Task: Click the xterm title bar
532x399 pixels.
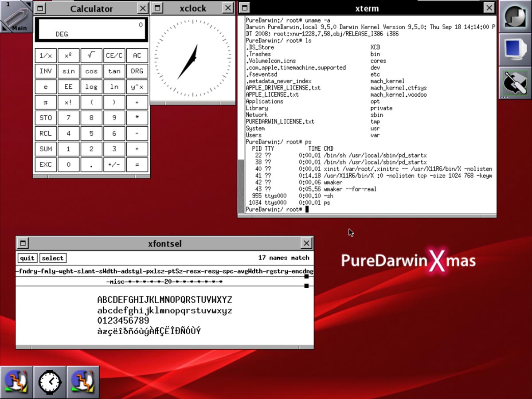Action: pyautogui.click(x=367, y=8)
